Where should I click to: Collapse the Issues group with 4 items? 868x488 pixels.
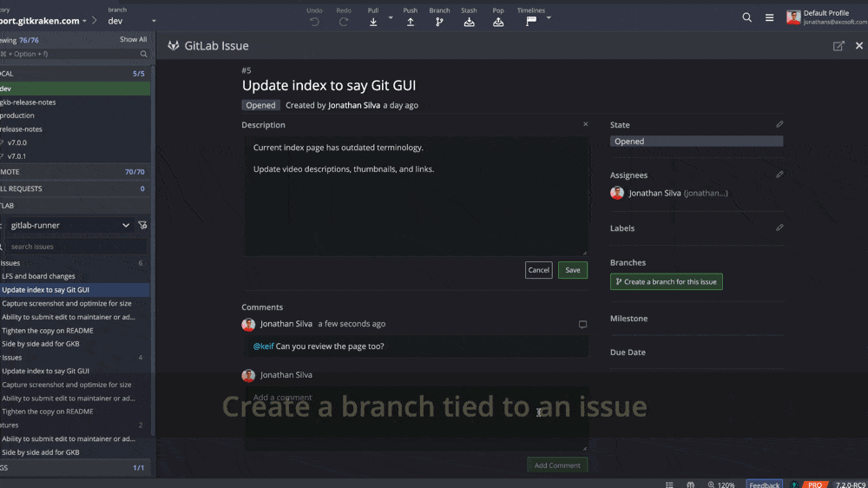(75, 358)
